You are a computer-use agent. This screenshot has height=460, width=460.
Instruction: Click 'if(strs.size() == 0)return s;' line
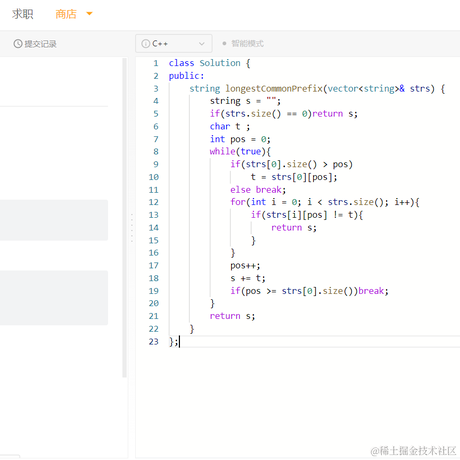284,113
